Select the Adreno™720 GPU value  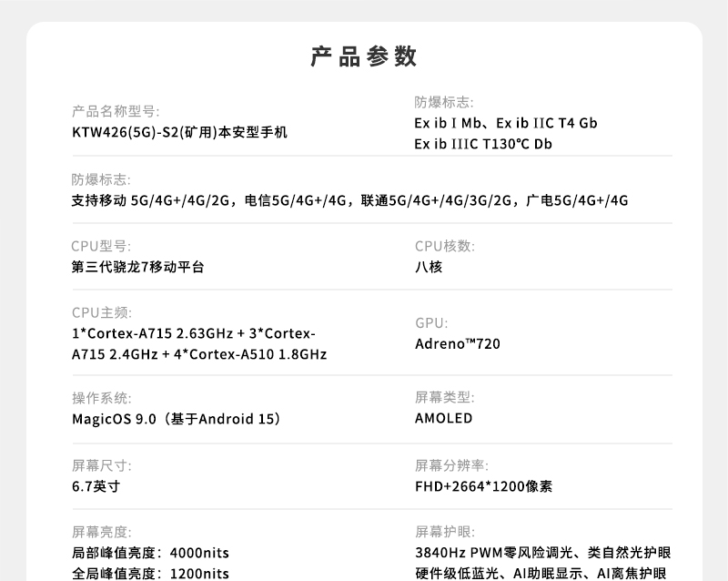(x=458, y=344)
